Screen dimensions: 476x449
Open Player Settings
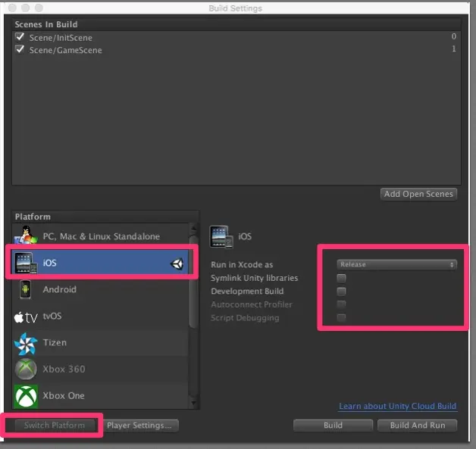click(139, 426)
